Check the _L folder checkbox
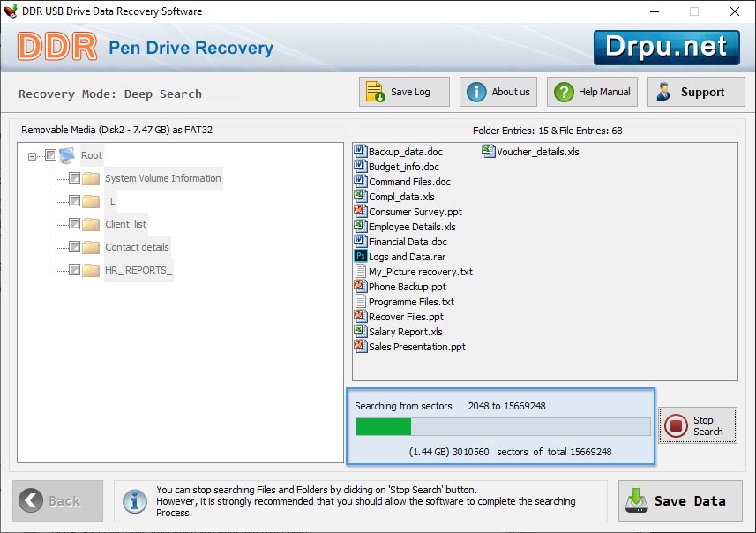Image resolution: width=756 pixels, height=533 pixels. [x=74, y=200]
